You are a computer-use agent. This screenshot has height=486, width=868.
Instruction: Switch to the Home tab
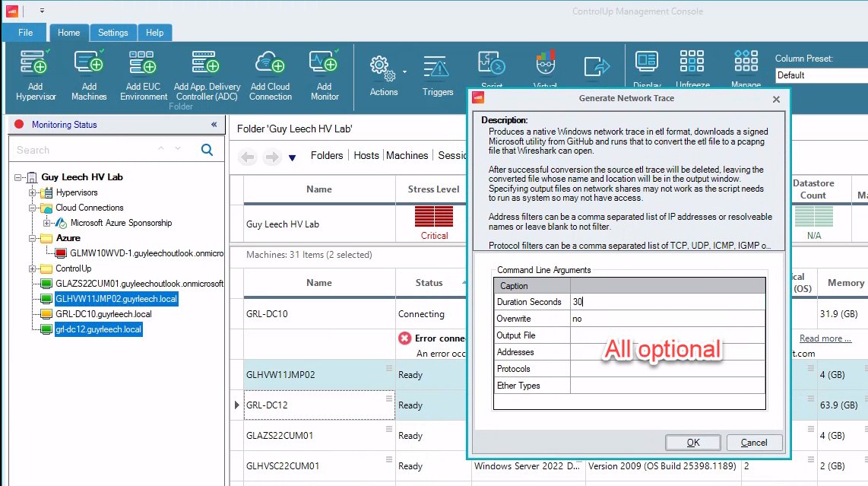[x=68, y=33]
